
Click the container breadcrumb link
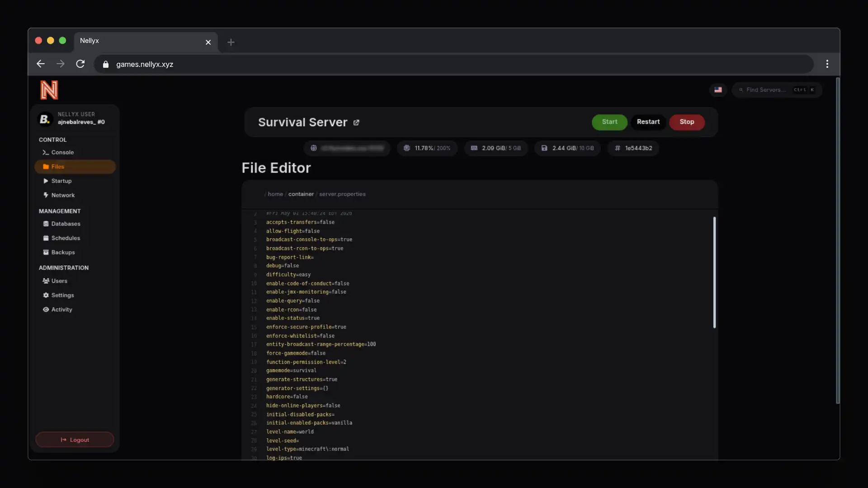click(x=301, y=194)
